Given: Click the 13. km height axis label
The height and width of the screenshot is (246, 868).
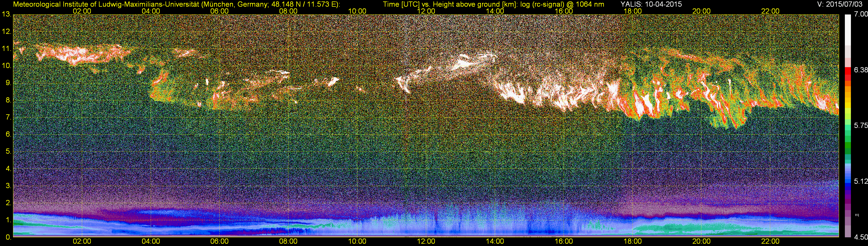Looking at the screenshot, I should pos(6,14).
